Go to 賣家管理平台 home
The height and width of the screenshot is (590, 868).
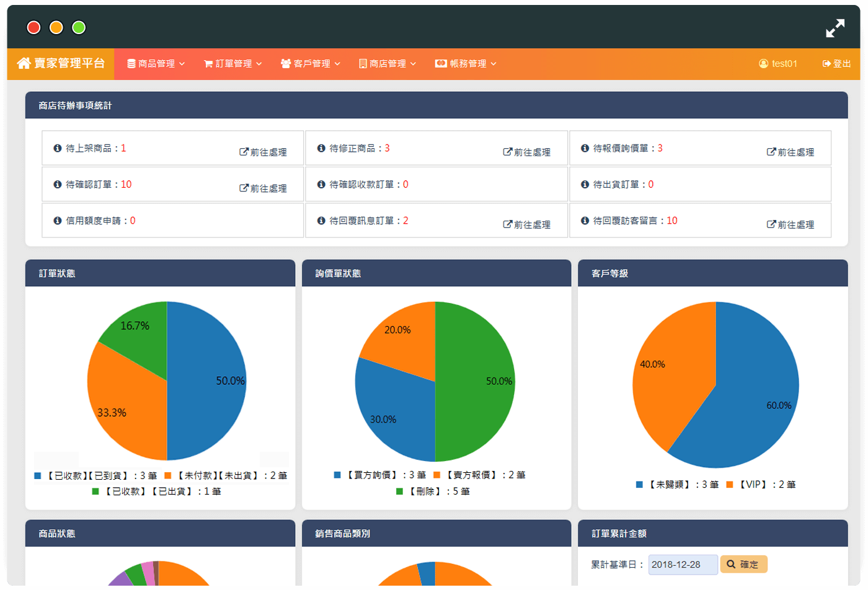61,63
